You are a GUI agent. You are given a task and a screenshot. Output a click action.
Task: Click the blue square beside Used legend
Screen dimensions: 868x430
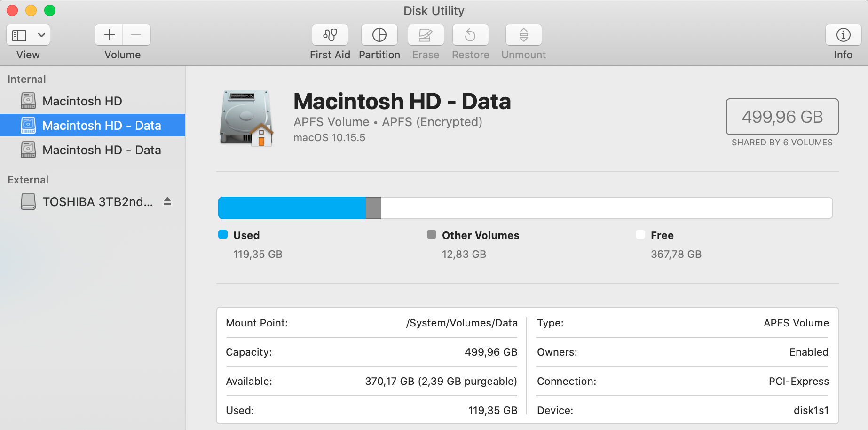[x=223, y=234]
